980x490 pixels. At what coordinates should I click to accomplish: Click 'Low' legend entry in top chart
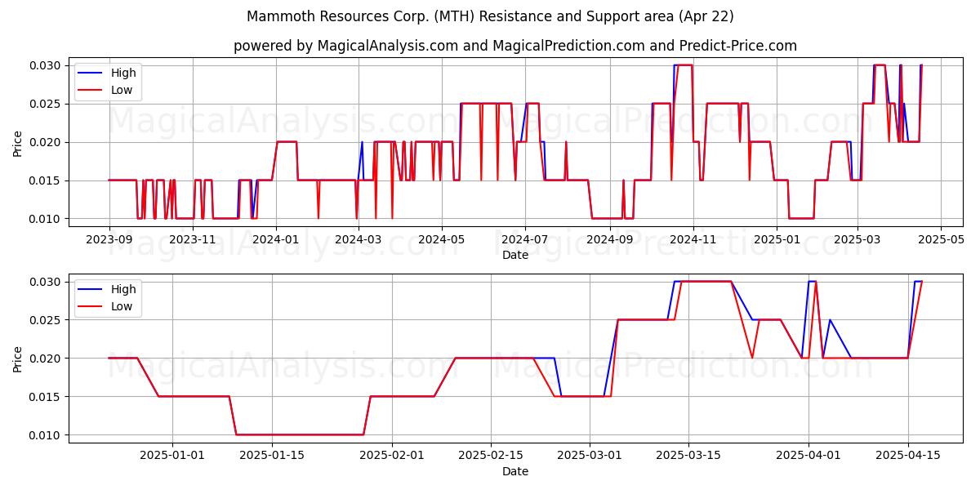pyautogui.click(x=122, y=91)
